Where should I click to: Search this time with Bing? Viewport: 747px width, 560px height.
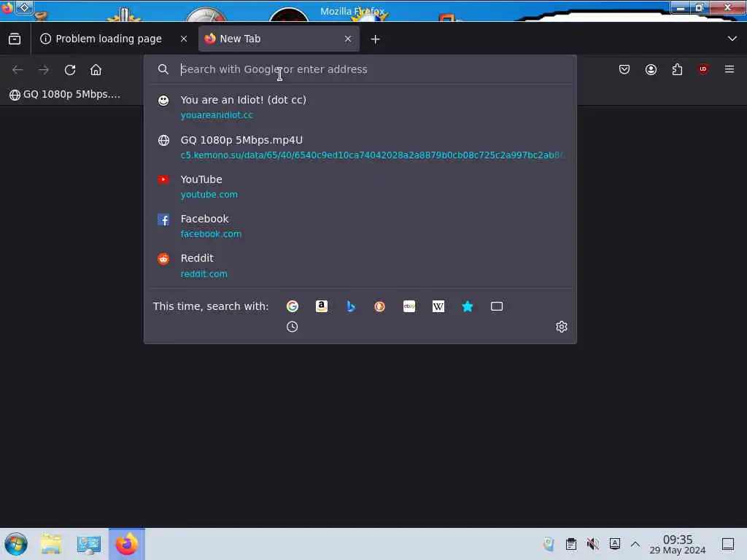[351, 306]
